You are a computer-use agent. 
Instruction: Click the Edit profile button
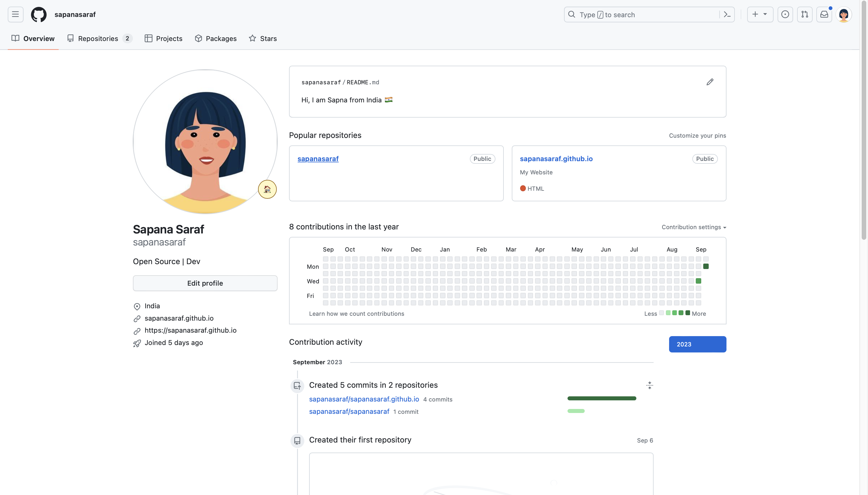point(205,283)
